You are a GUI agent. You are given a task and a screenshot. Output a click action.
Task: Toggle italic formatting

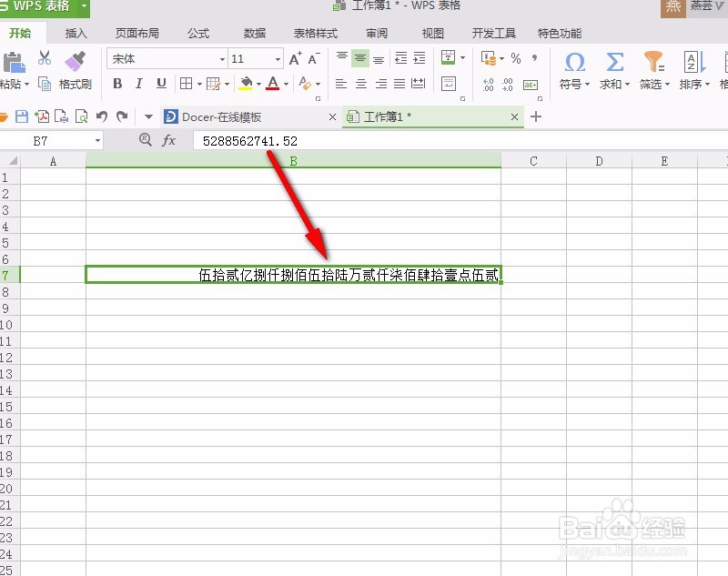[138, 84]
